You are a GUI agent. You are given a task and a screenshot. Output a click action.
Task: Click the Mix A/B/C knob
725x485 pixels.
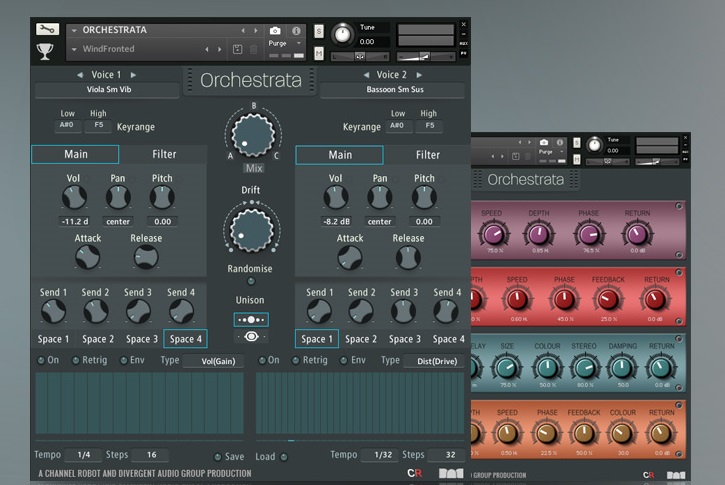pyautogui.click(x=253, y=135)
